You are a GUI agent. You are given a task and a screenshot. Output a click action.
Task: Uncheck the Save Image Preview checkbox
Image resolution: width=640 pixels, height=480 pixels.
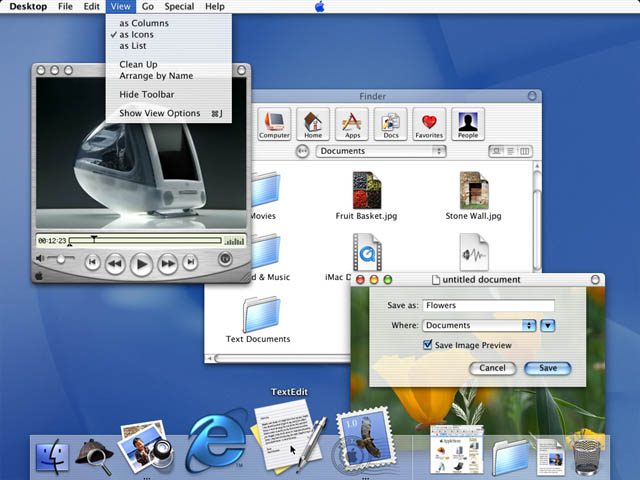click(x=428, y=345)
